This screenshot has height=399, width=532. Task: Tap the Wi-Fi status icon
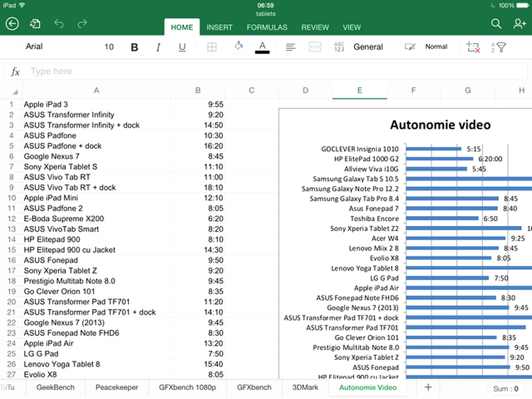tap(22, 5)
